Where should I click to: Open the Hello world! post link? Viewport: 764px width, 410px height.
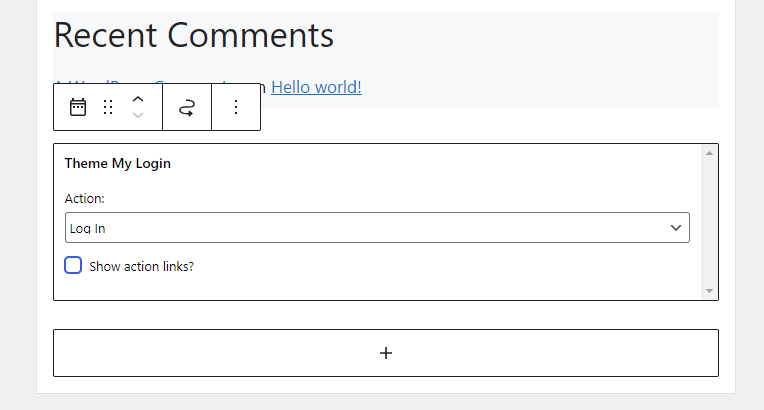[x=316, y=87]
